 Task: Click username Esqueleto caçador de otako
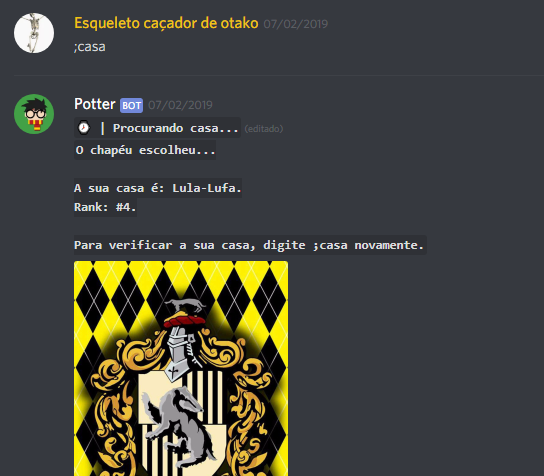pyautogui.click(x=166, y=23)
